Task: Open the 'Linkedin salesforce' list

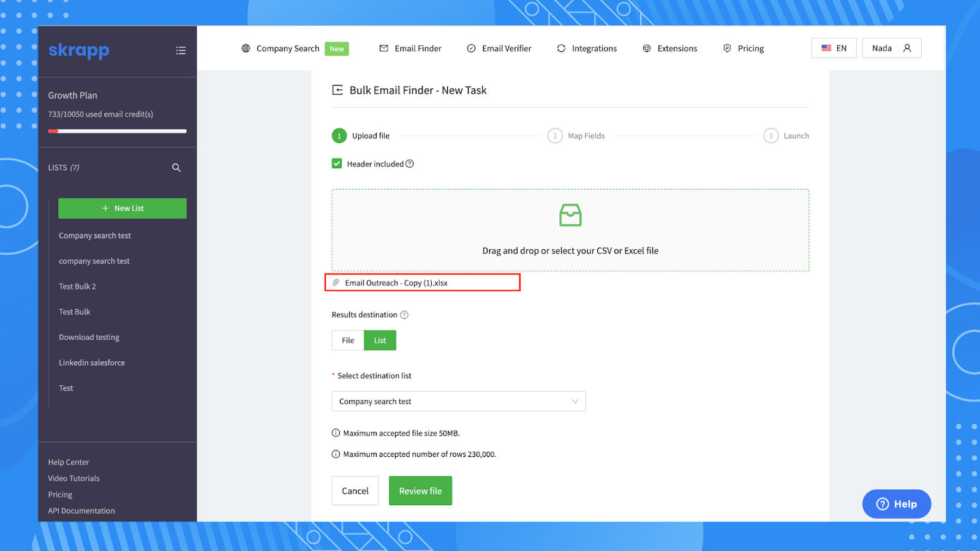Action: pos(92,363)
